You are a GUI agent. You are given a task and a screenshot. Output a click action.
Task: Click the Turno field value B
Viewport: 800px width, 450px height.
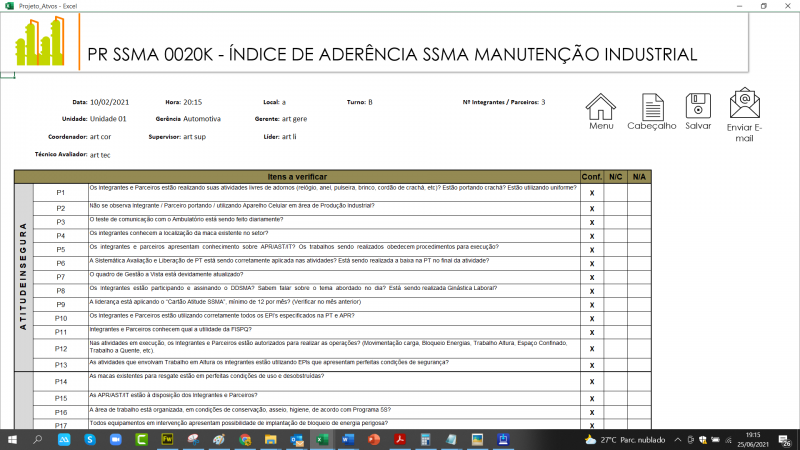point(370,102)
